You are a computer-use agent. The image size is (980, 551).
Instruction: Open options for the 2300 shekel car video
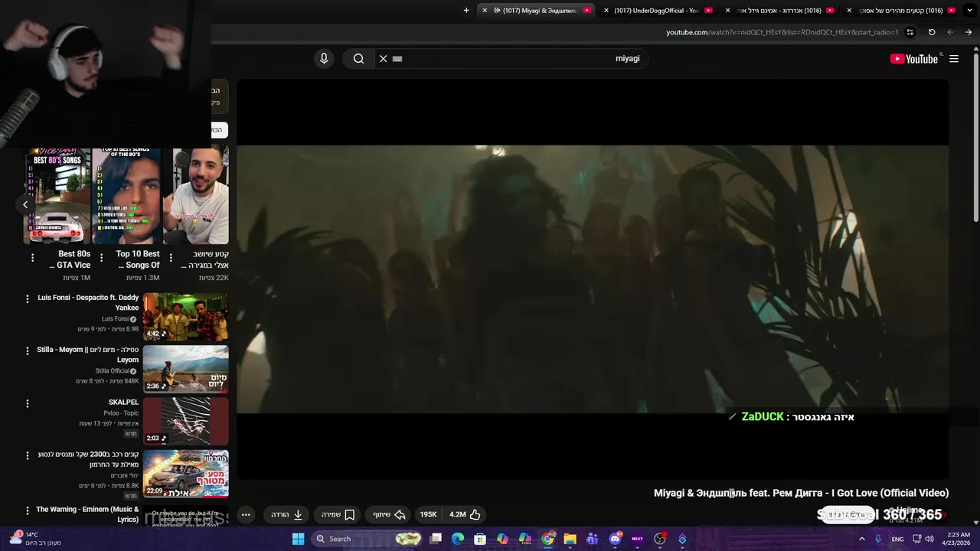click(28, 455)
